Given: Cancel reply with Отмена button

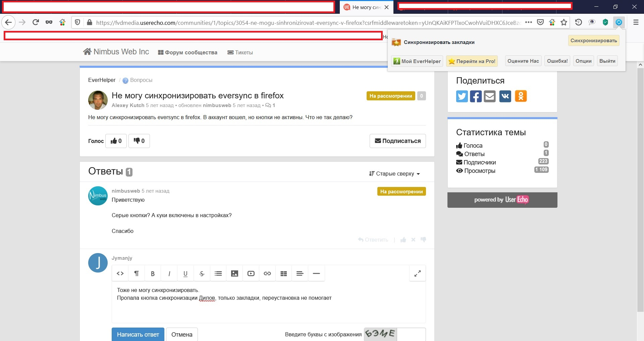Looking at the screenshot, I should (182, 335).
